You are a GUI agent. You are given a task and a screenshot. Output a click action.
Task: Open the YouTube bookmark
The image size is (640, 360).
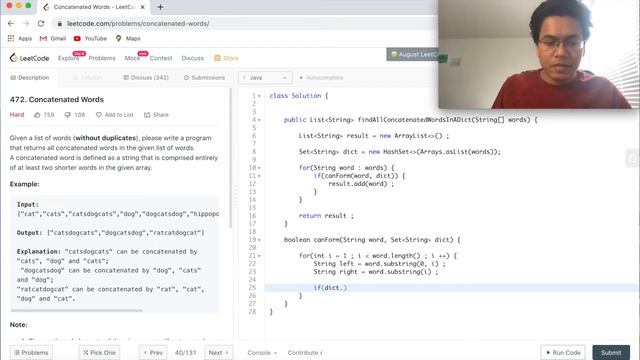pos(90,38)
